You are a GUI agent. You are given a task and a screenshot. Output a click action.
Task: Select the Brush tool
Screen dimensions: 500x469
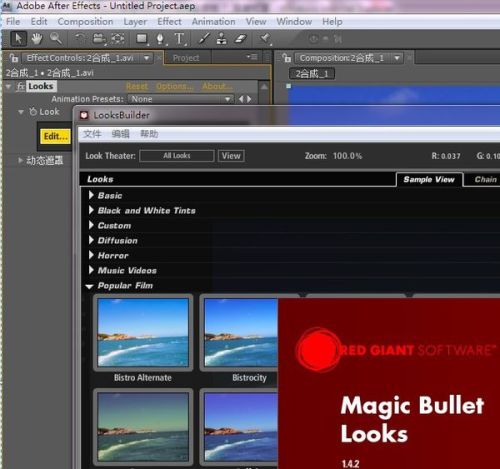click(204, 39)
